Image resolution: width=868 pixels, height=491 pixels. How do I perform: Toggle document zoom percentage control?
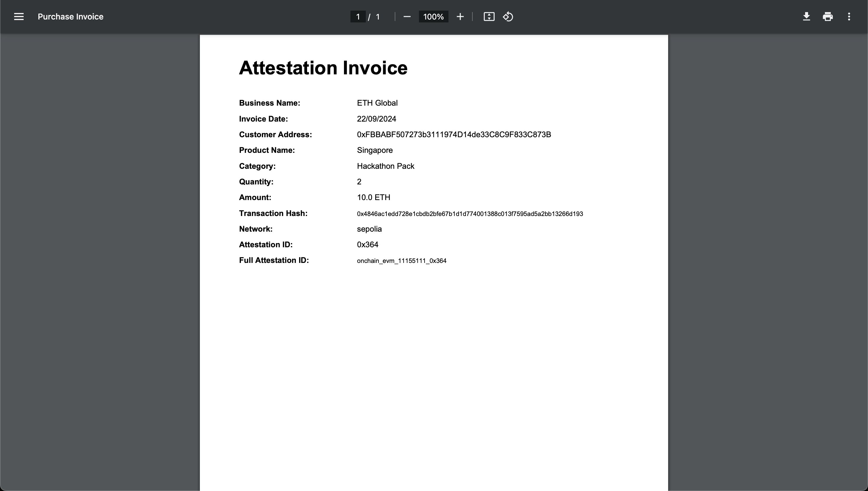point(433,17)
